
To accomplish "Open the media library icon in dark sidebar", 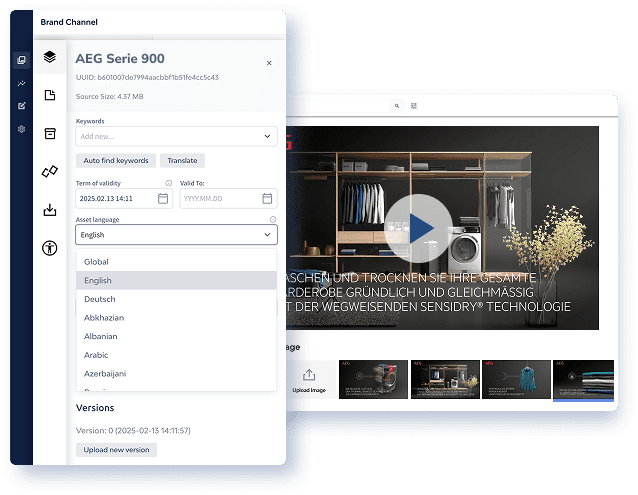I will [x=21, y=60].
